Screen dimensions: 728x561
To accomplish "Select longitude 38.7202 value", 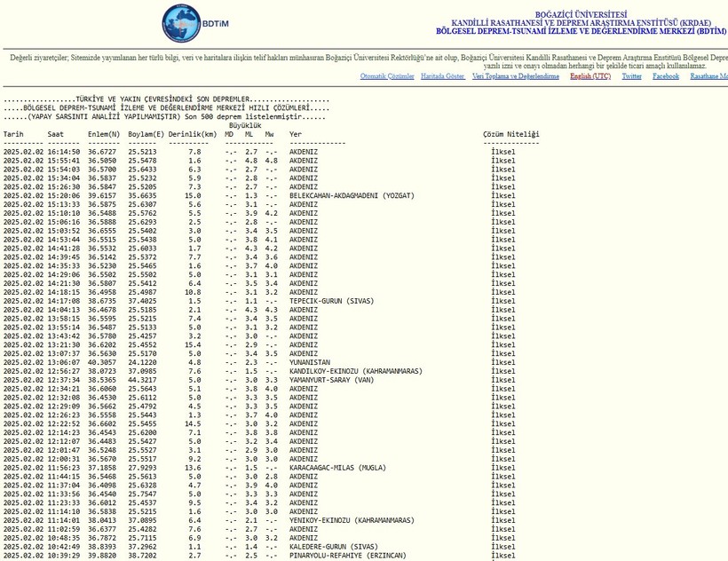I will [x=143, y=556].
